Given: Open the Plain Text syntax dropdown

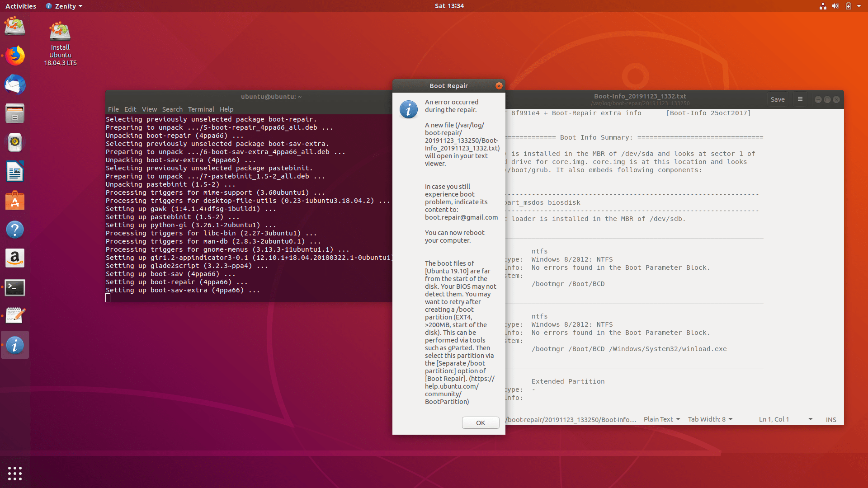Looking at the screenshot, I should pyautogui.click(x=661, y=419).
